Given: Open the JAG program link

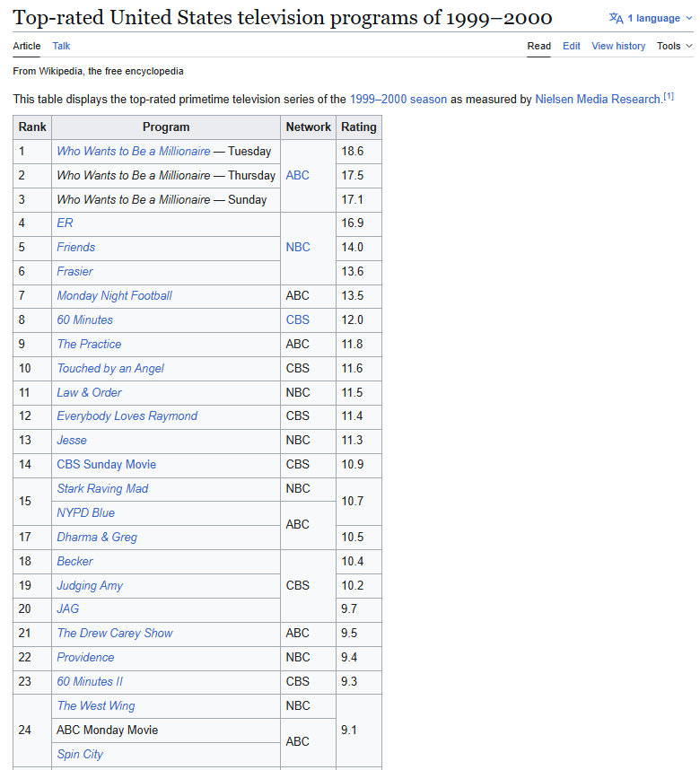Looking at the screenshot, I should pos(68,609).
